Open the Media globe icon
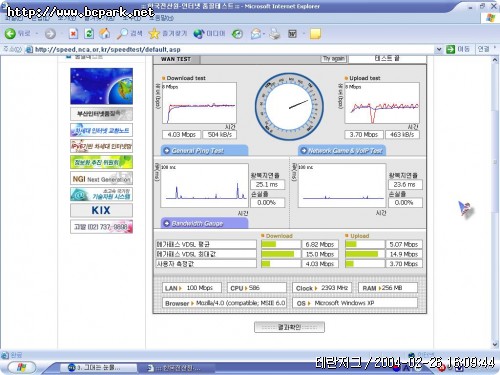This screenshot has height=375, width=500. coord(199,34)
